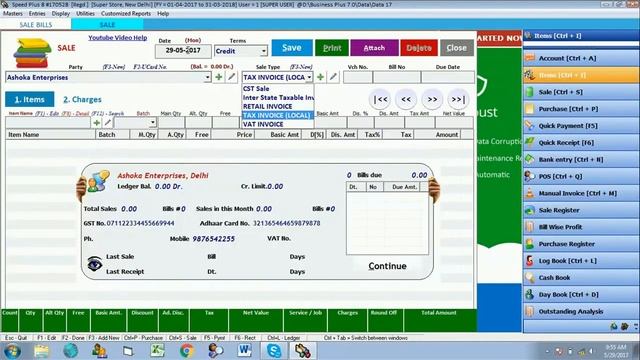This screenshot has width=640, height=360.
Task: Expand the Party dropdown arrow
Action: [207, 77]
